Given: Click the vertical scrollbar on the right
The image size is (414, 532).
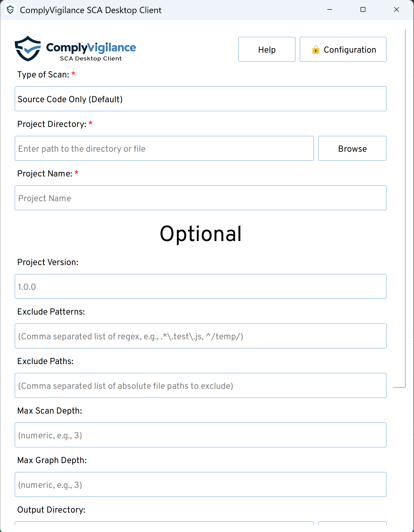Looking at the screenshot, I should click(405, 207).
